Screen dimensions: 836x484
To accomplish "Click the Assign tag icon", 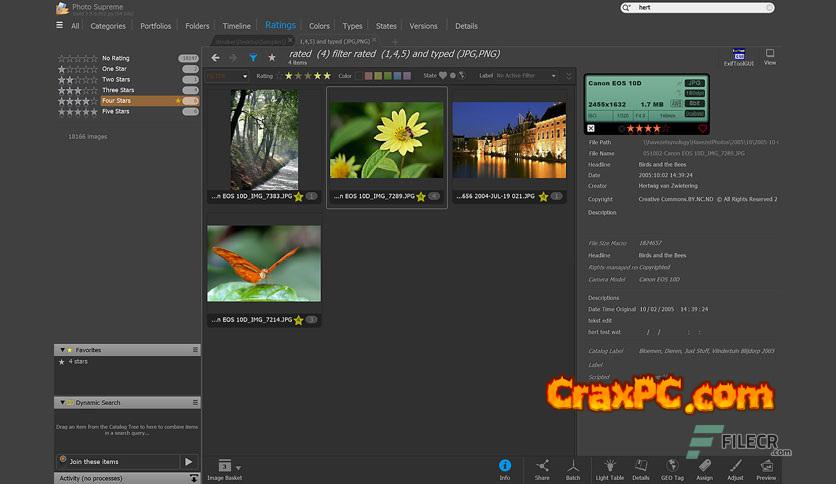I will pos(704,467).
